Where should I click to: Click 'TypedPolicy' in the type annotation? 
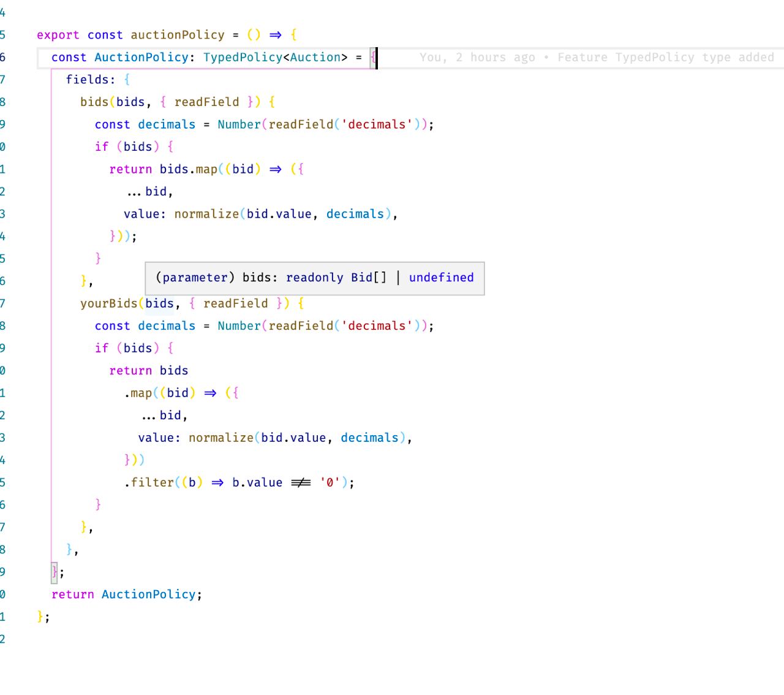click(x=243, y=57)
